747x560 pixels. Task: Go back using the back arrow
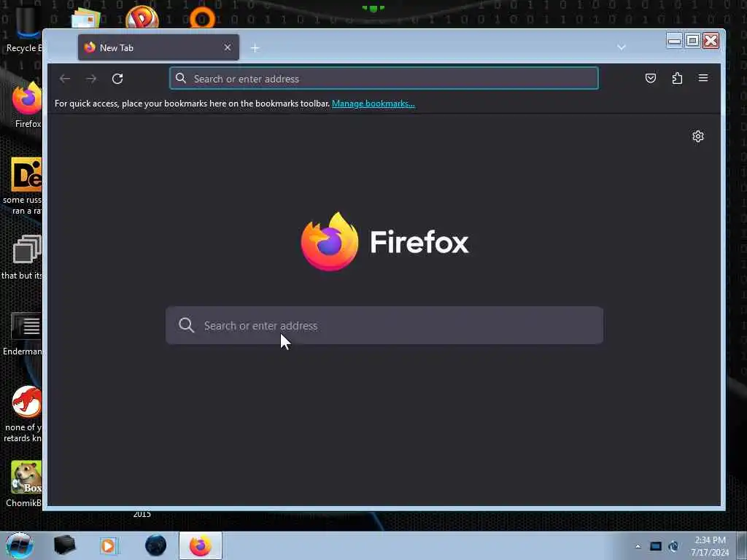point(65,79)
